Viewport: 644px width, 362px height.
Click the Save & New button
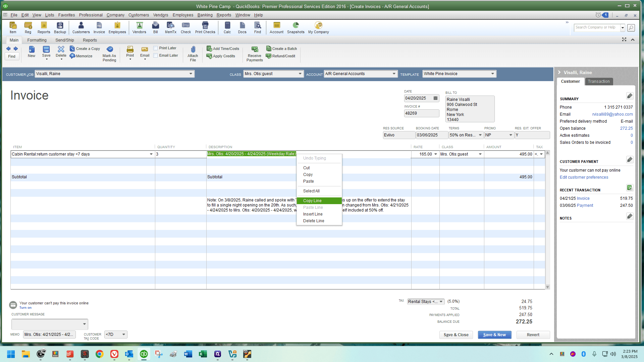click(494, 335)
